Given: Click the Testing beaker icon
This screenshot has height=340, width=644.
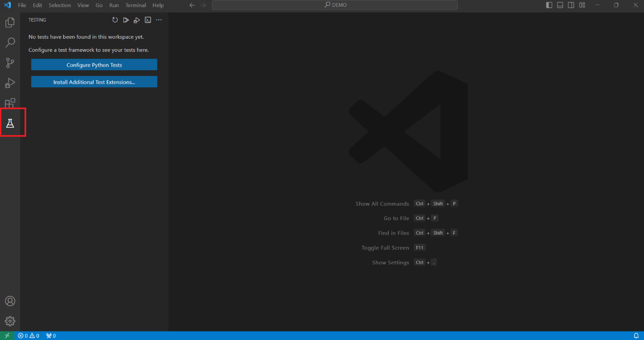Looking at the screenshot, I should pos(10,123).
